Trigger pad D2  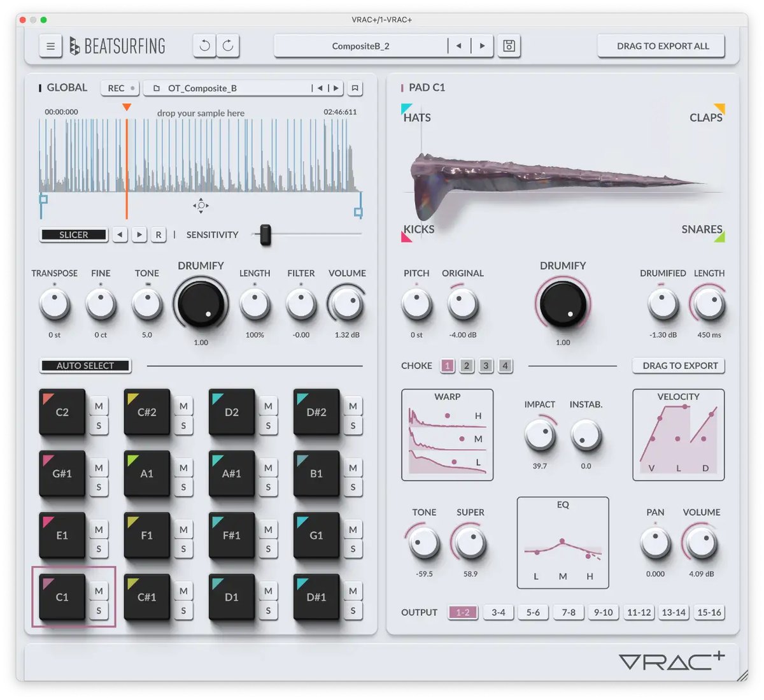[x=232, y=412]
